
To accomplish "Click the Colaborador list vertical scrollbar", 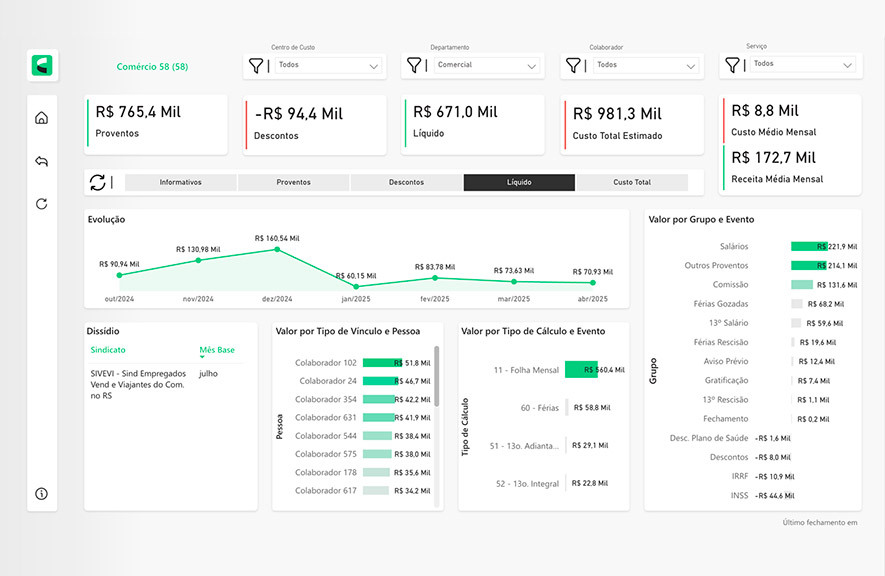I will click(x=437, y=380).
